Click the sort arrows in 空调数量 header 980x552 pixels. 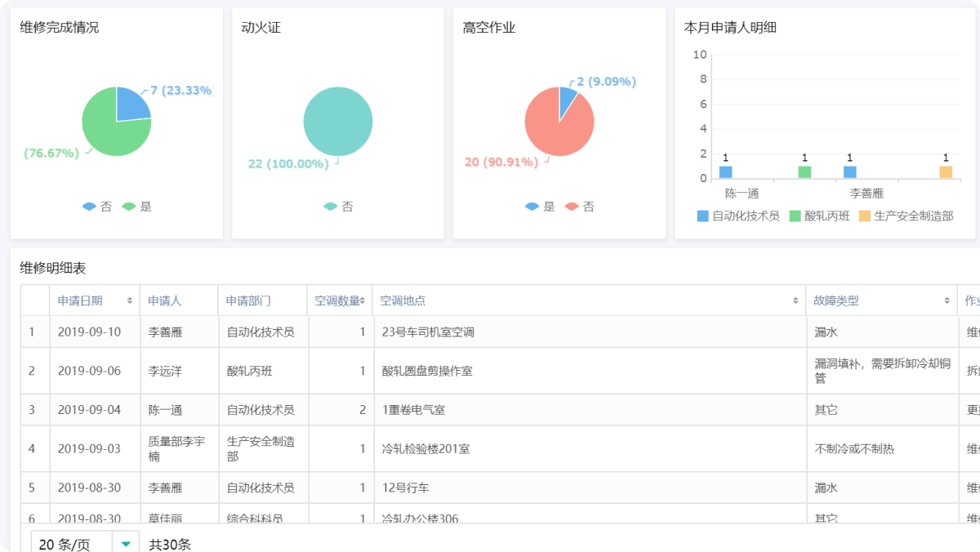tap(362, 300)
